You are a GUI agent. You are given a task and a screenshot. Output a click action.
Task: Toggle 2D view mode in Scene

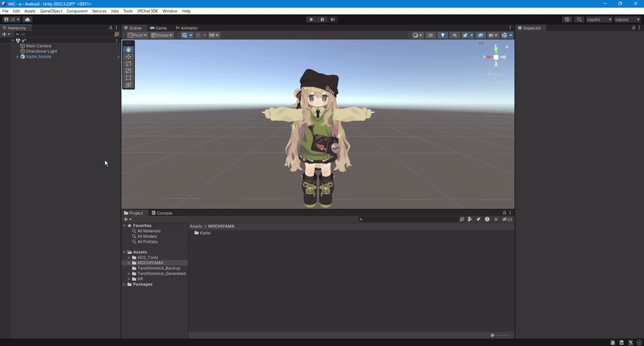pyautogui.click(x=431, y=36)
